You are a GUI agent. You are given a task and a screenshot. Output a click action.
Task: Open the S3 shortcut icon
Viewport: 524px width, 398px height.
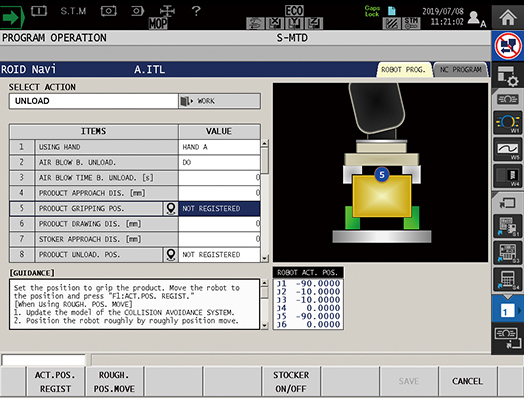pyautogui.click(x=508, y=253)
